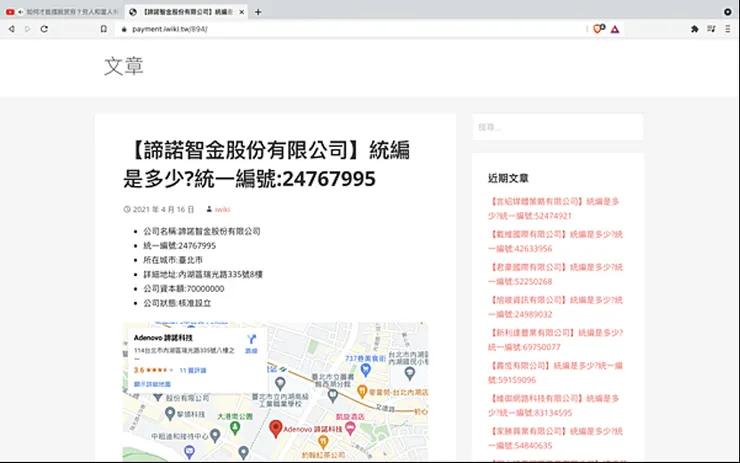Click Adenovo 諦諾科技 title in map card
This screenshot has width=740, height=463.
click(163, 337)
